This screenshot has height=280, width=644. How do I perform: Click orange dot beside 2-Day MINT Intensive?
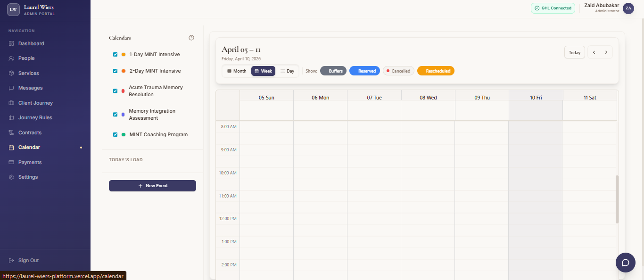(x=123, y=71)
